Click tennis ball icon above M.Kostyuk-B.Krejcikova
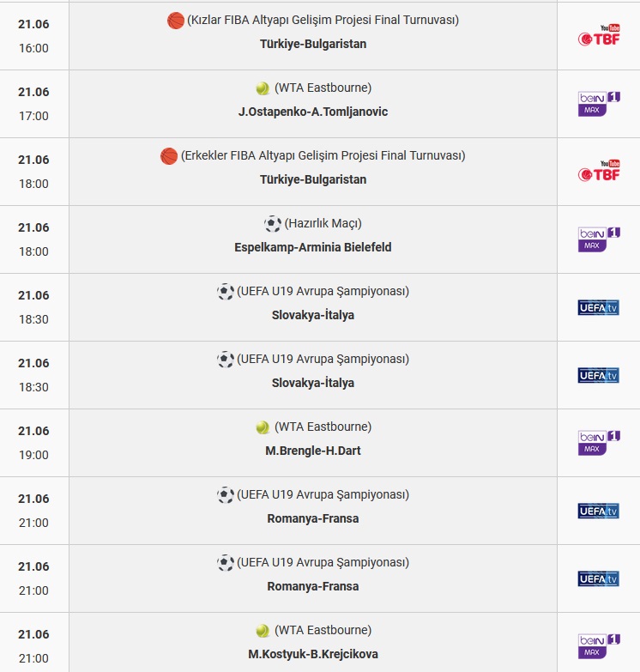This screenshot has width=640, height=672. coord(263,631)
